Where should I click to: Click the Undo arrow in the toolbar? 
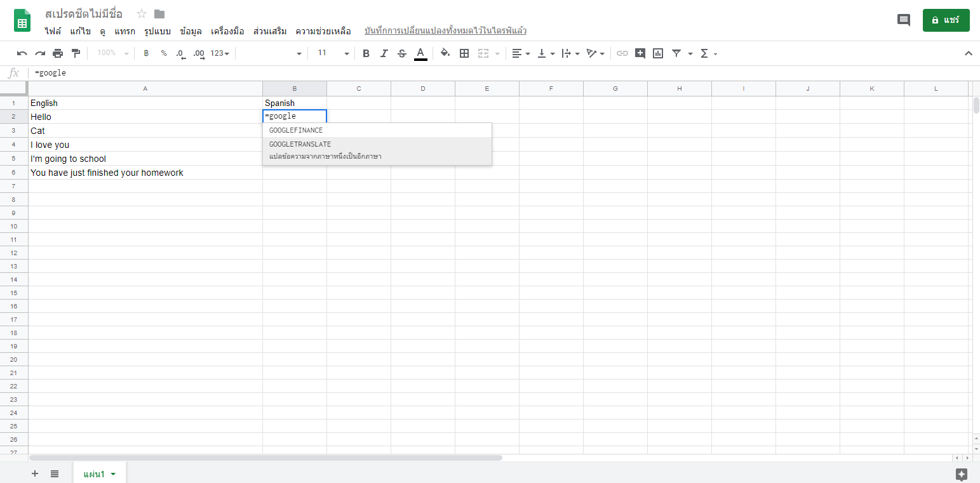pyautogui.click(x=22, y=53)
